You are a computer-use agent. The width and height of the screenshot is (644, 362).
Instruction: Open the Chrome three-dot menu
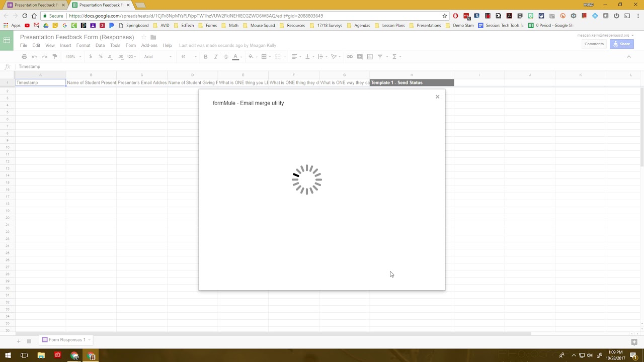click(x=637, y=16)
